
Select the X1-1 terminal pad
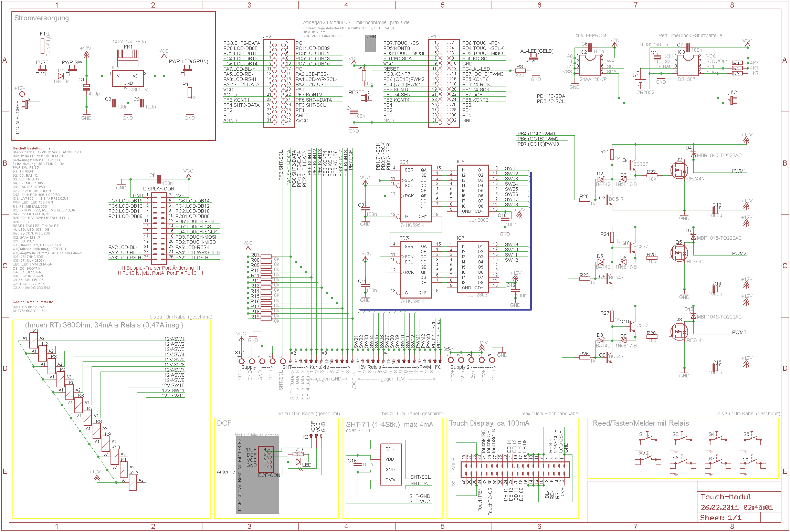click(241, 361)
